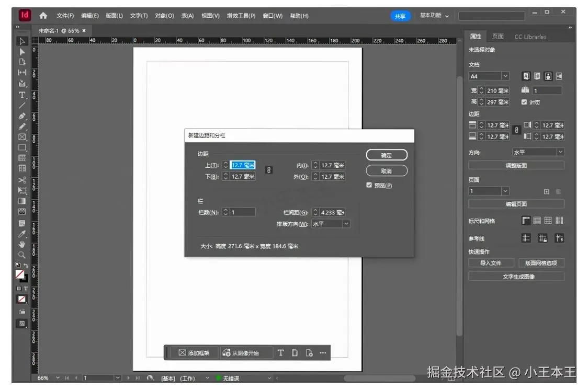Click the 栏间距 gutter field
This screenshot has width=588, height=391.
pyautogui.click(x=332, y=212)
